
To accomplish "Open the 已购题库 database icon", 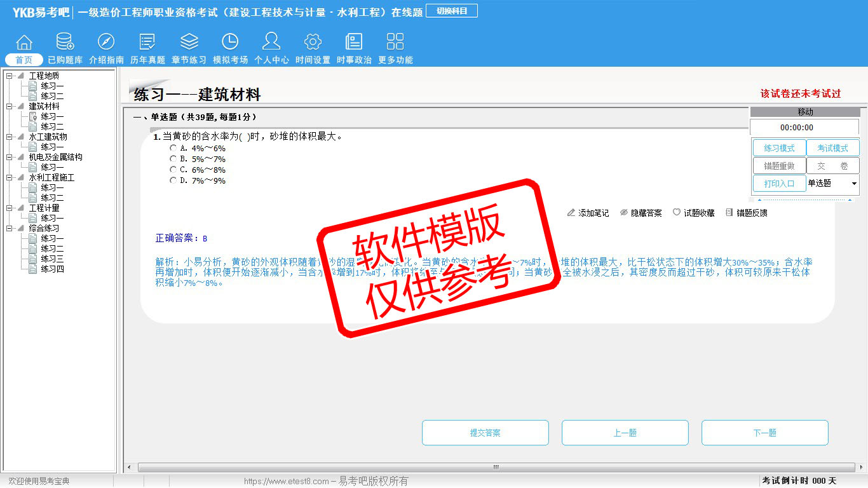I will pyautogui.click(x=65, y=43).
